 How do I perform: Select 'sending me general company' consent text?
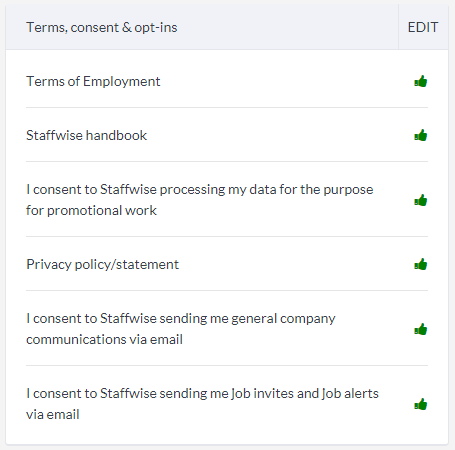247,318
